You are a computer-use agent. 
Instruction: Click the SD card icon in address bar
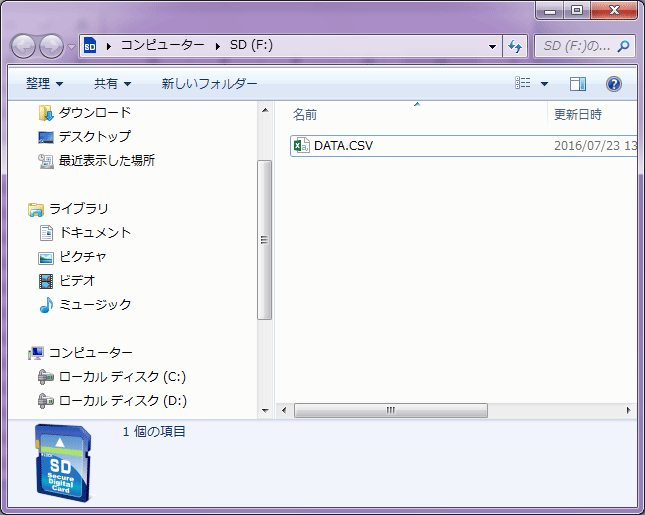click(90, 46)
